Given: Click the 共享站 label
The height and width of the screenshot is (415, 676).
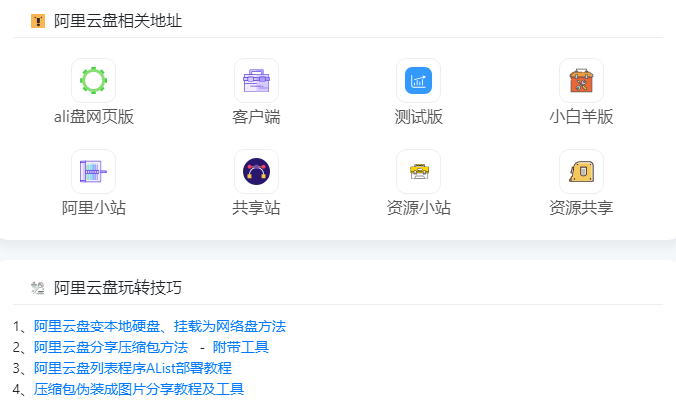Looking at the screenshot, I should click(257, 208).
